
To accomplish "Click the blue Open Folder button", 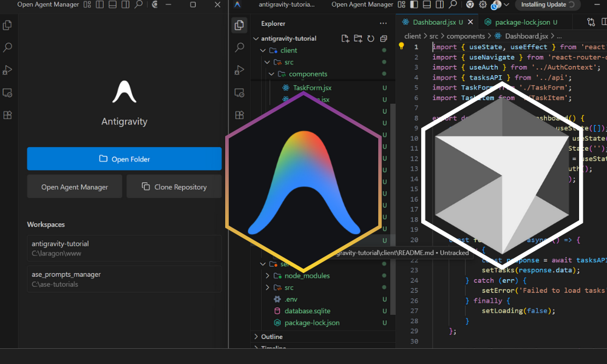I will tap(124, 159).
